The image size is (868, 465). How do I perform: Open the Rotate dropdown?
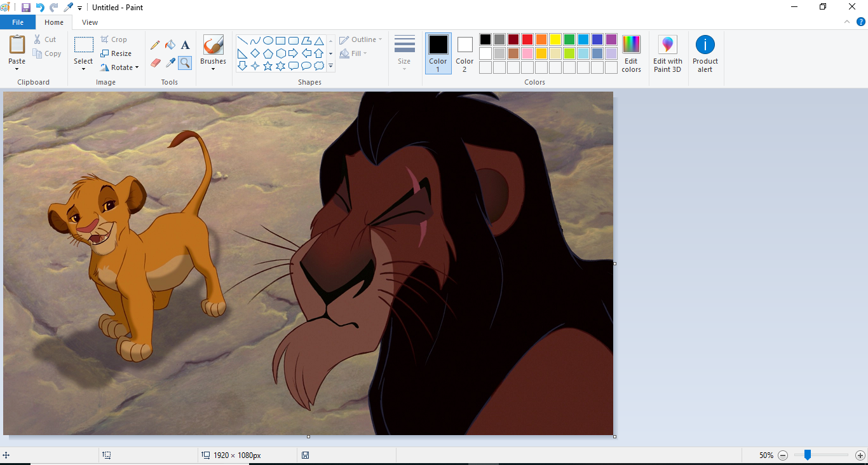pyautogui.click(x=119, y=67)
